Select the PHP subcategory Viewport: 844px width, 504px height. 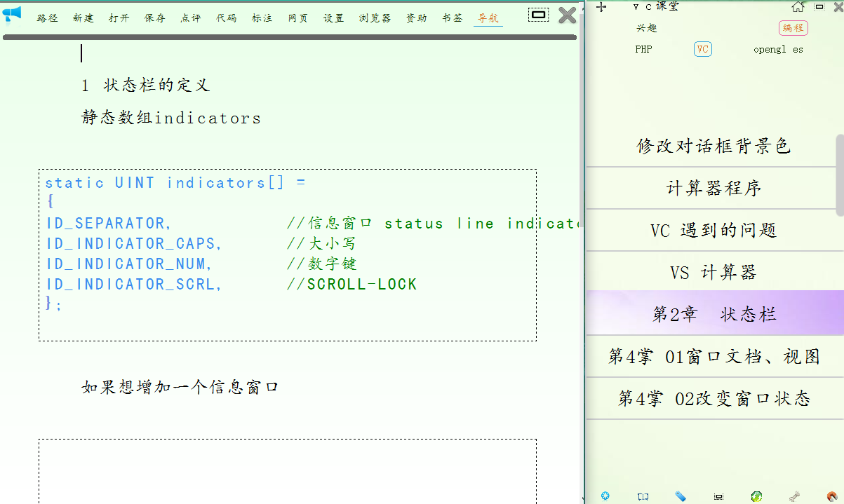click(643, 50)
